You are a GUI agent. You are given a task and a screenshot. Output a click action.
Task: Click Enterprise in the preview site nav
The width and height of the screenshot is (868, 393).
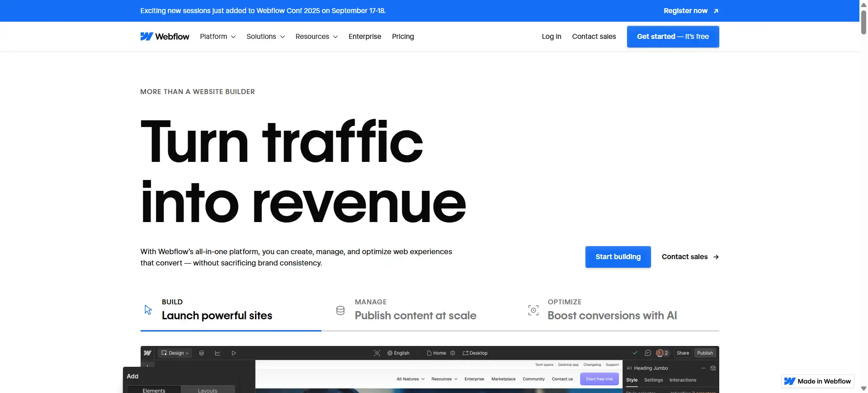click(x=474, y=379)
